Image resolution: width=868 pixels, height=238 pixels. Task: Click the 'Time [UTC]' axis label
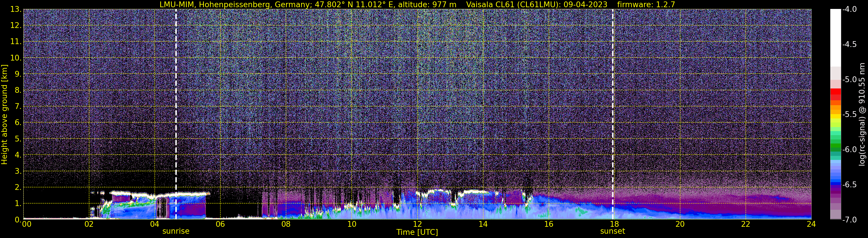(x=417, y=232)
